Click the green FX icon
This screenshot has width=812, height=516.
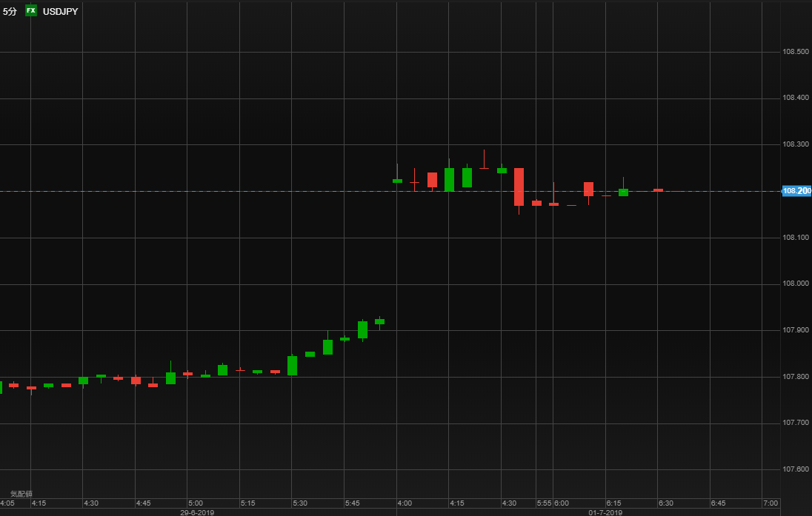tap(31, 11)
